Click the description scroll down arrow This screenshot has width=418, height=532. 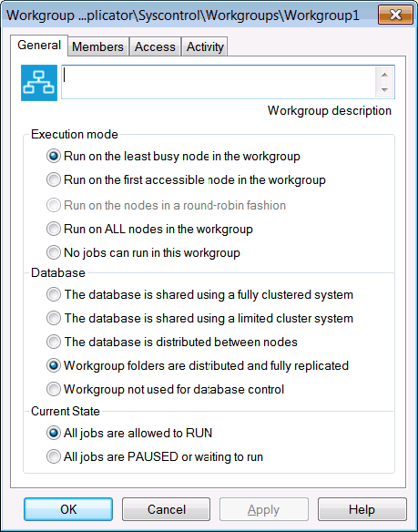(x=384, y=90)
